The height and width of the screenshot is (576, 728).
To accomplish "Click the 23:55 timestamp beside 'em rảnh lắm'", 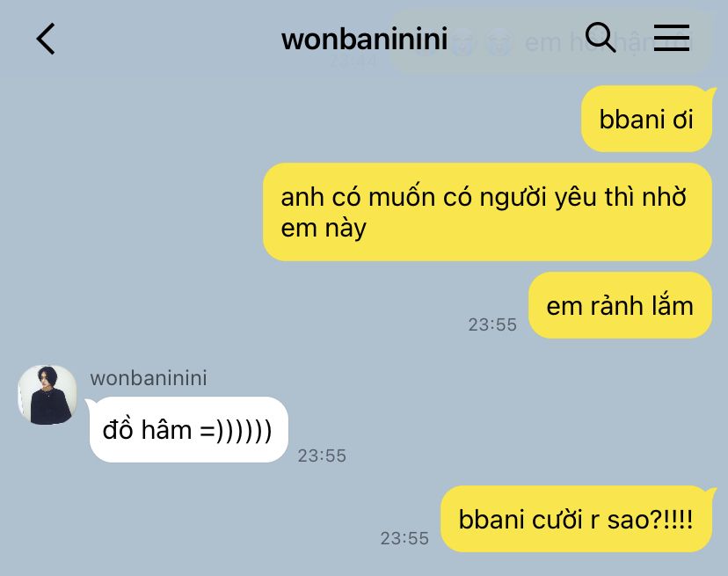I will [x=492, y=324].
